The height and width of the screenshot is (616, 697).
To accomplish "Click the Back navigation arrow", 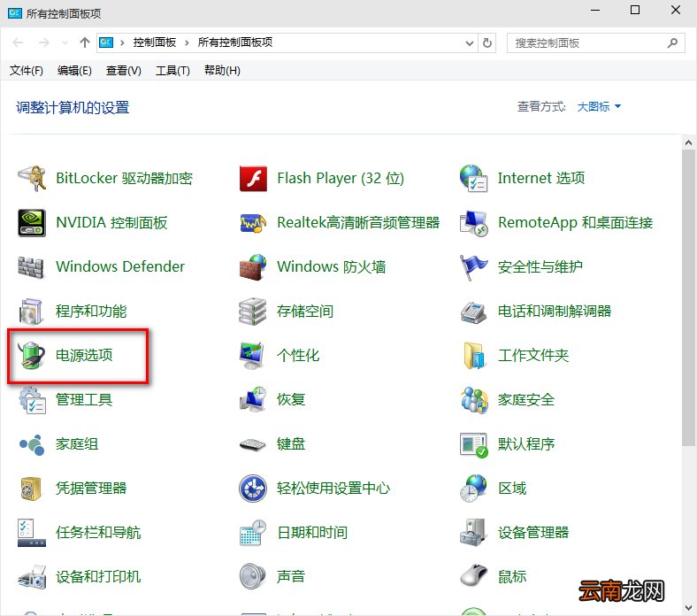I will pyautogui.click(x=19, y=42).
